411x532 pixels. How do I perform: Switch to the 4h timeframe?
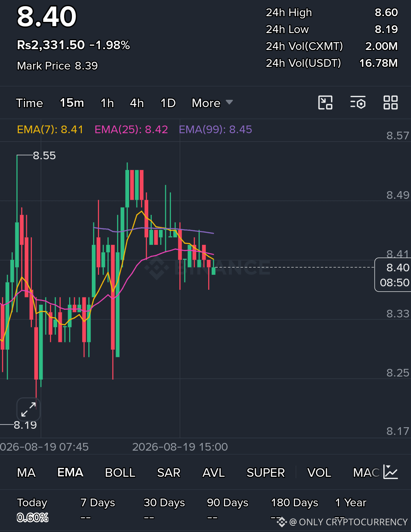137,103
